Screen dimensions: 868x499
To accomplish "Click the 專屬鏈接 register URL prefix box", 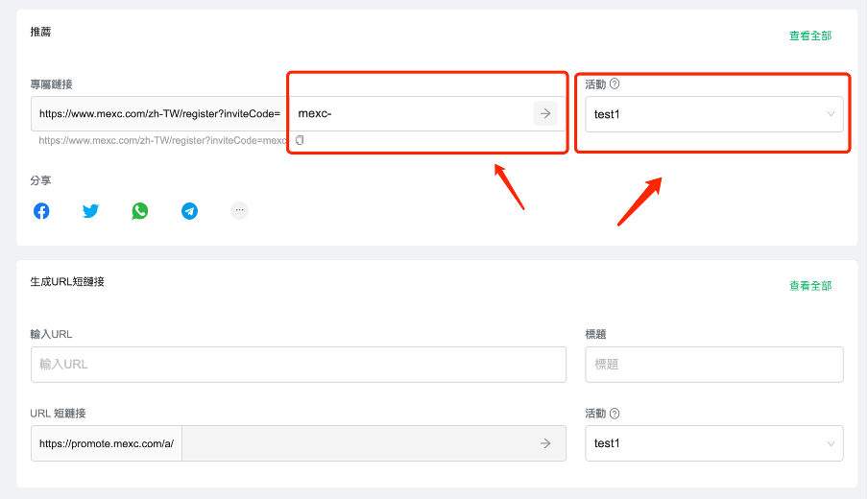I will coord(159,113).
